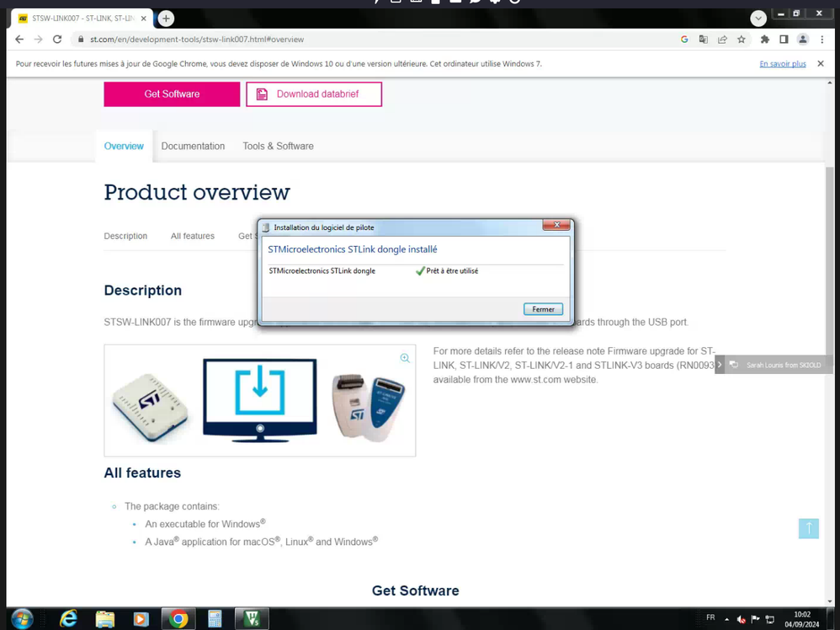Screen dimensions: 840x630
Task: Zoom the product image magnifier icon
Action: (x=405, y=358)
